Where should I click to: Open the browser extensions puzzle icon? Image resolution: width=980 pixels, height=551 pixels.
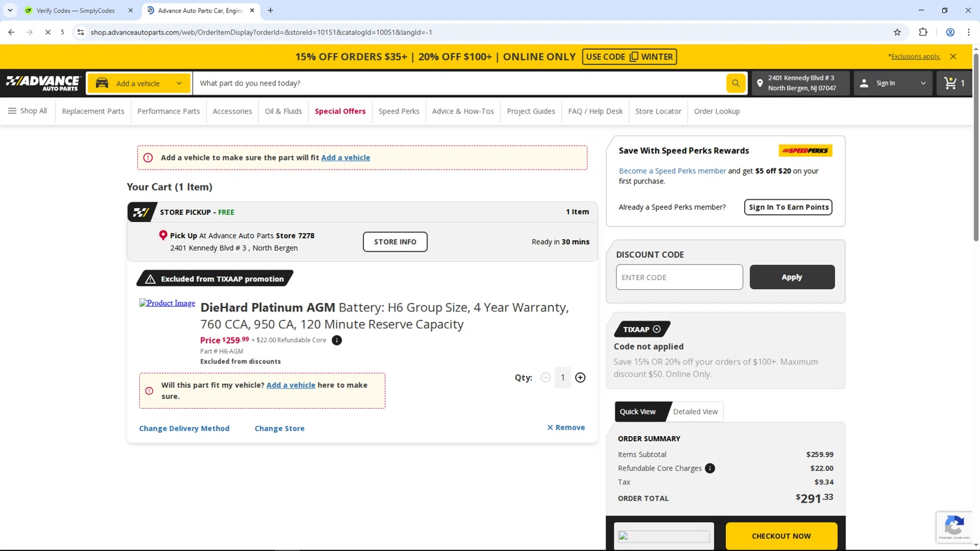coord(923,32)
